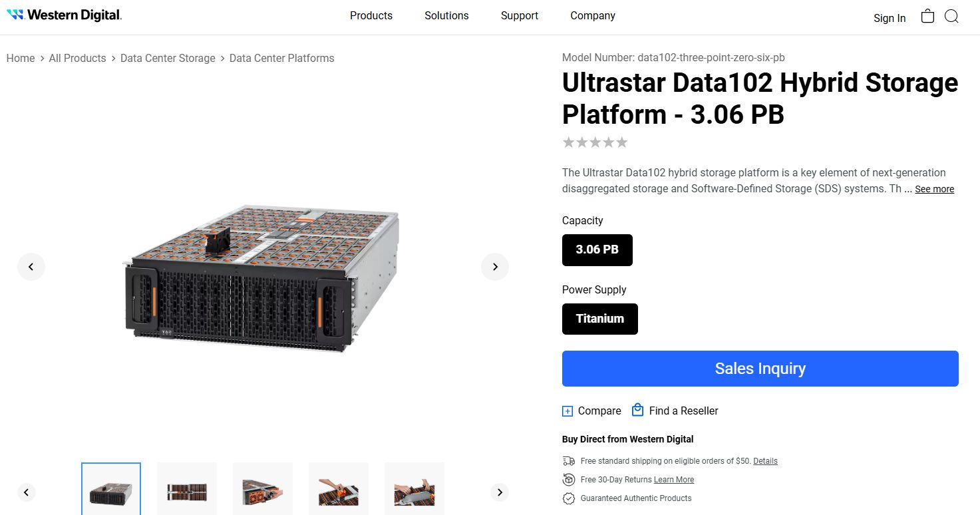
Task: Open the Products menu
Action: click(x=371, y=15)
